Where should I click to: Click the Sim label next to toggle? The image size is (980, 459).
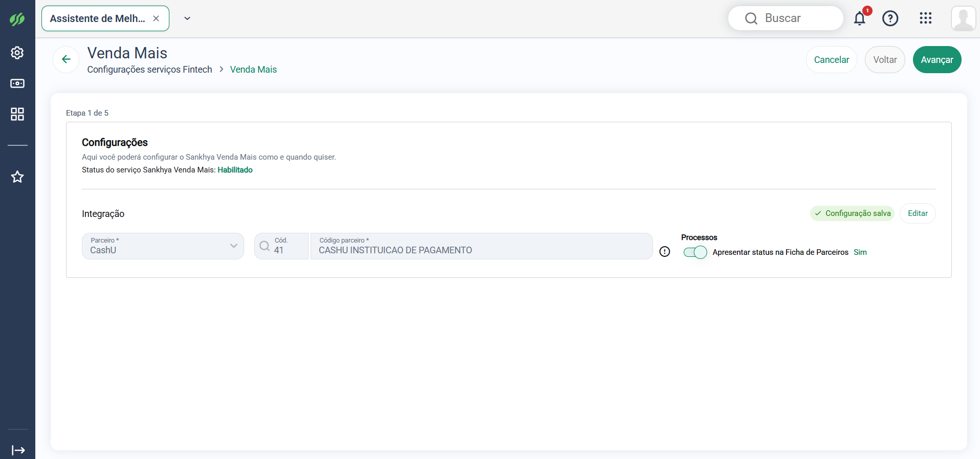[860, 252]
